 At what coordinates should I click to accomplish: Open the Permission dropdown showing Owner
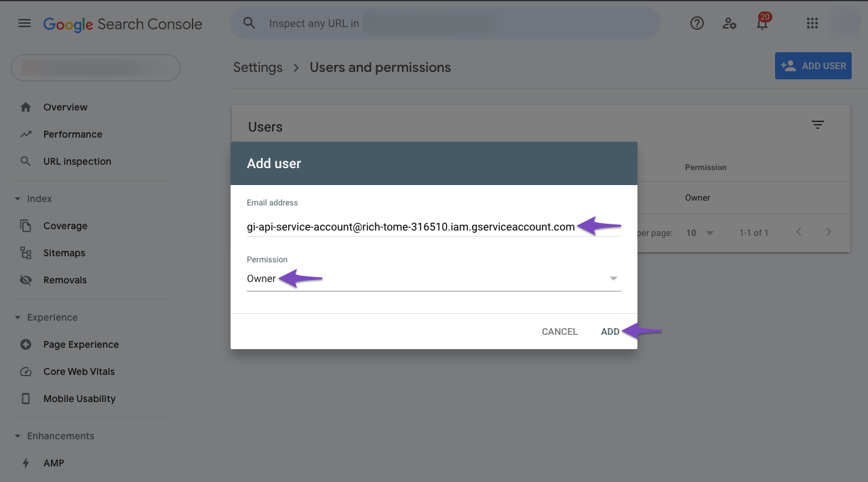[x=434, y=279]
